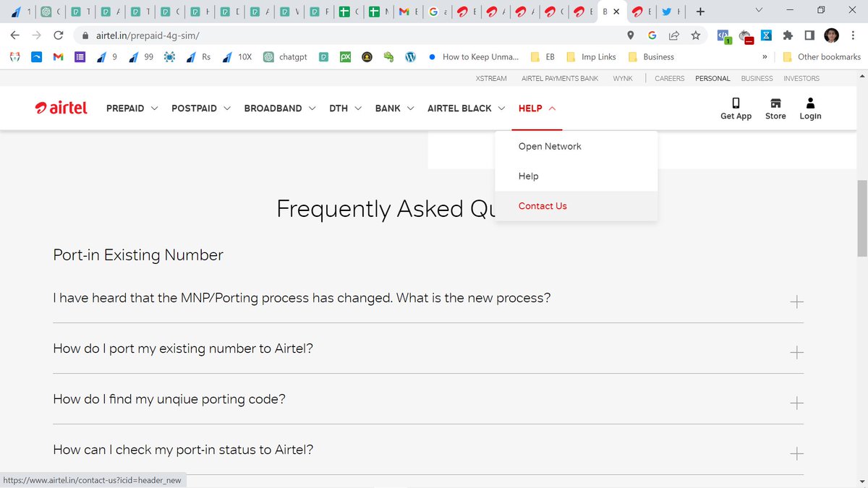Viewport: 868px width, 488px height.
Task: Select the PERSONAL top bar link
Action: [712, 78]
